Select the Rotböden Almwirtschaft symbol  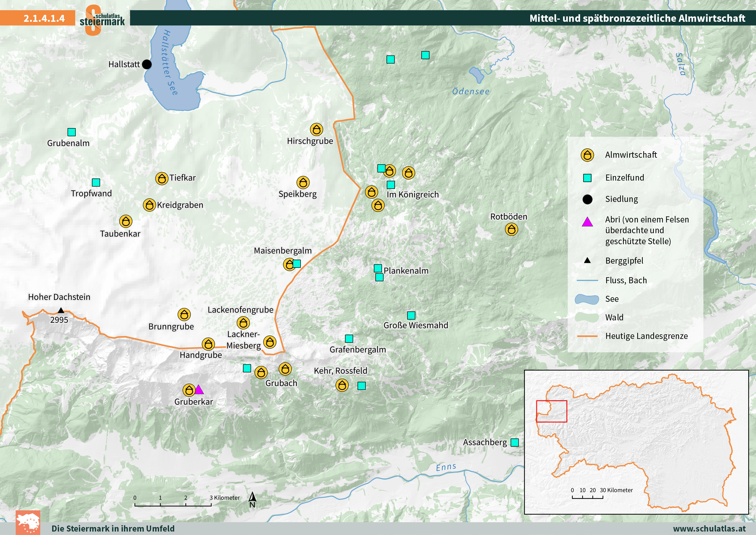point(511,229)
